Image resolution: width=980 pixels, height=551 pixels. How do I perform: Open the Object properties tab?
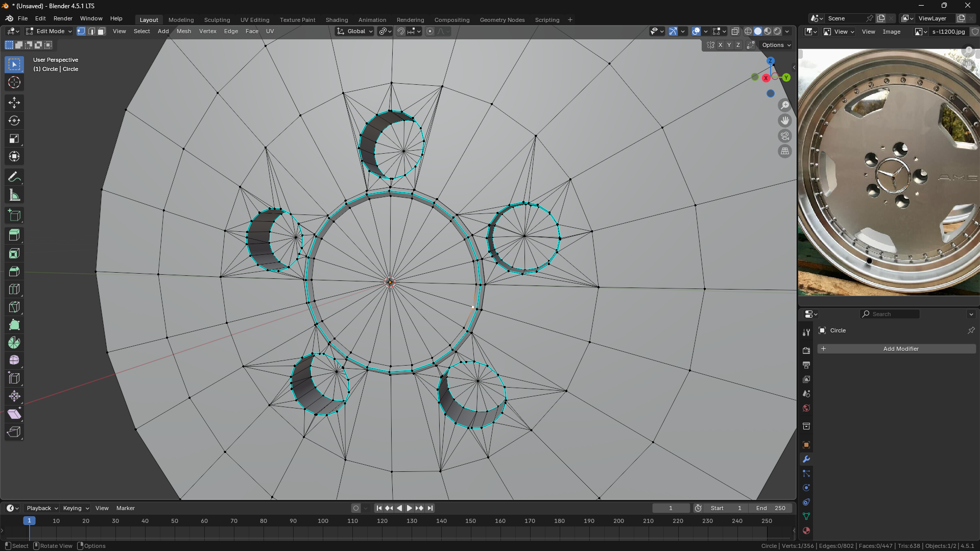coord(806,445)
